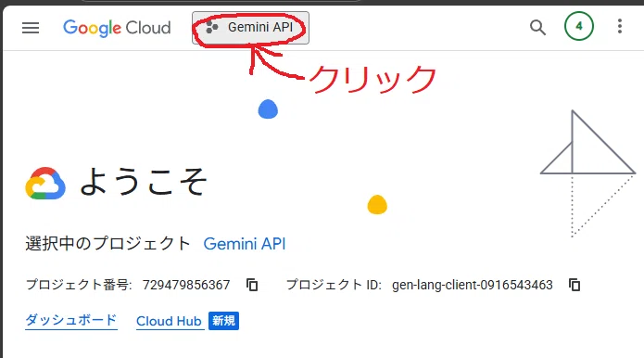
Task: Open the notifications badge showing 4
Action: 579,26
